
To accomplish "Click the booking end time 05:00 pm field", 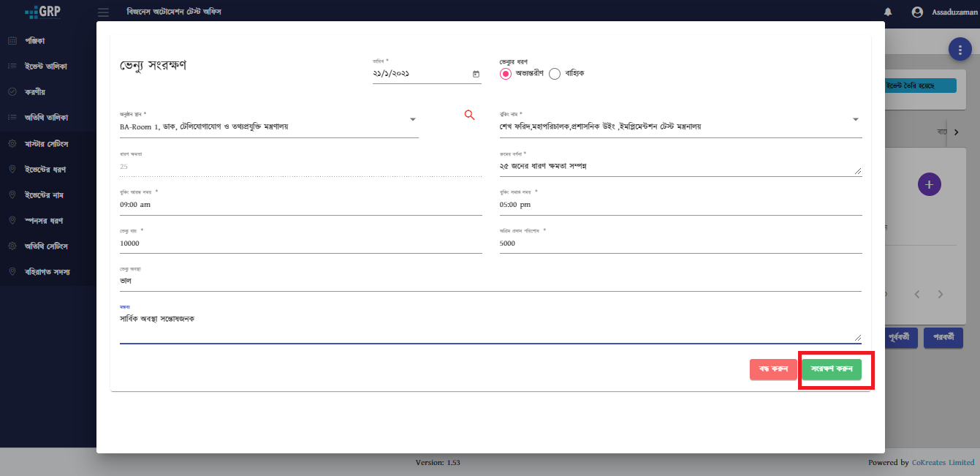I will 681,205.
